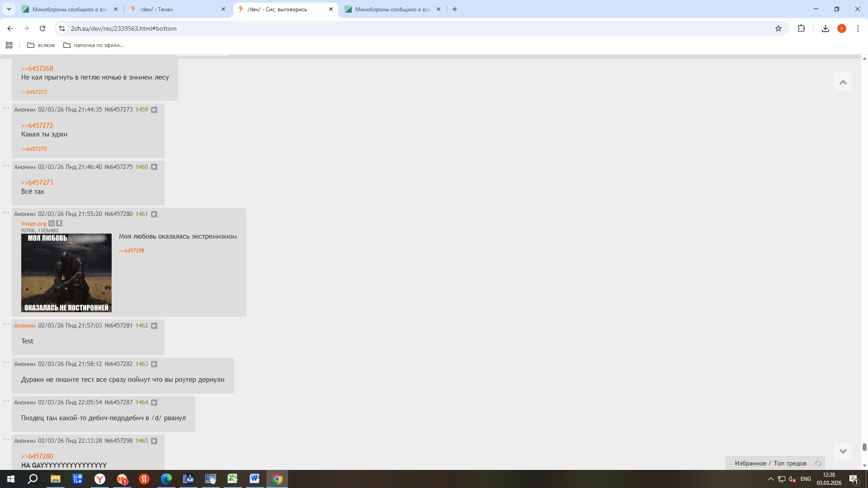Expand the tab search dropdown arrow

tap(9, 9)
